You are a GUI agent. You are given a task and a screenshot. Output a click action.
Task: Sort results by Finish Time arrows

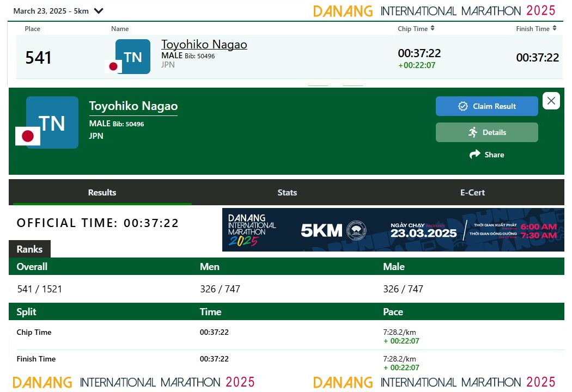click(555, 28)
